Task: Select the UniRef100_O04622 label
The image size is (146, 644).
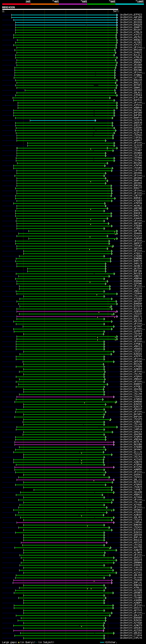Action: click(131, 53)
